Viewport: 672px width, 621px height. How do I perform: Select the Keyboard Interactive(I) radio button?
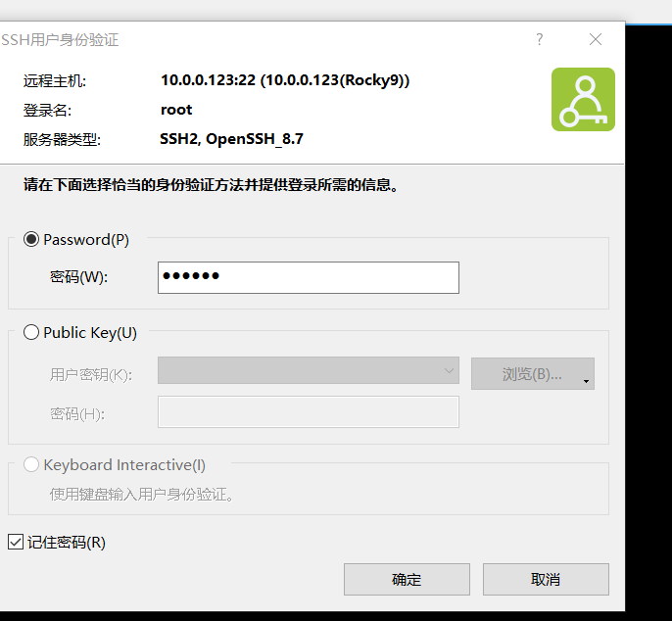point(31,464)
